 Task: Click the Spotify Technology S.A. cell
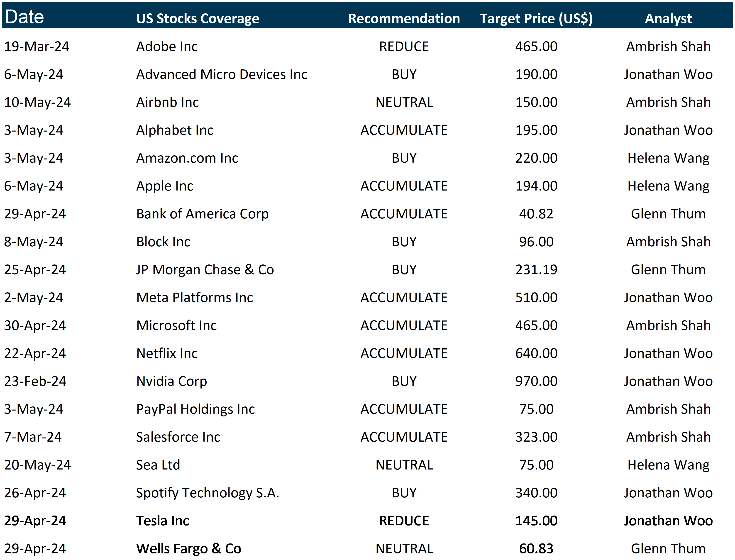[x=207, y=493]
